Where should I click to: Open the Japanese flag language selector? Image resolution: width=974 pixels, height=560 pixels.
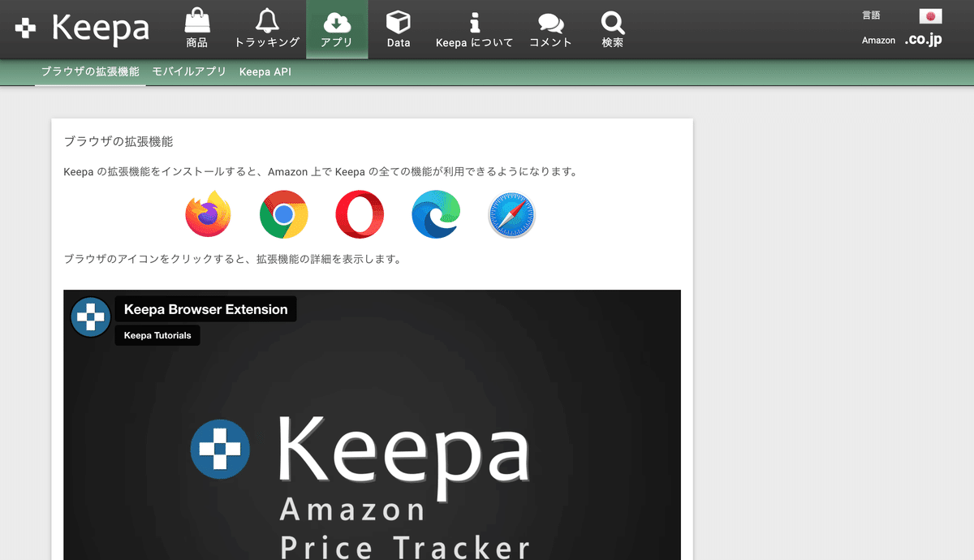[932, 15]
